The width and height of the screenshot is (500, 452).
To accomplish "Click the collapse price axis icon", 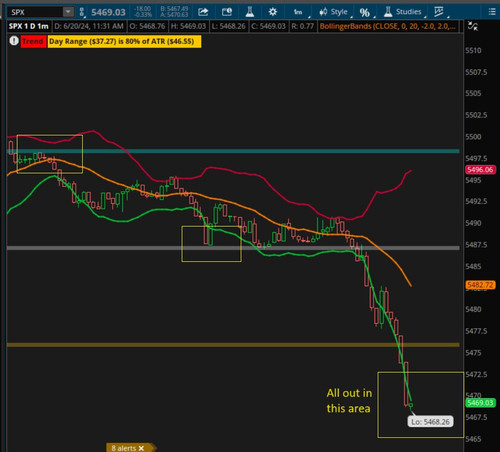I will pos(473,26).
